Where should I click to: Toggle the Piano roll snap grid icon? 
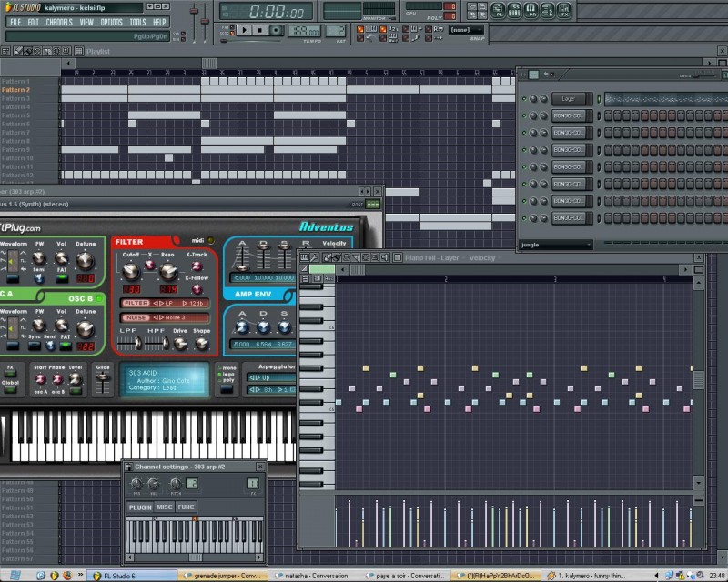[x=398, y=257]
